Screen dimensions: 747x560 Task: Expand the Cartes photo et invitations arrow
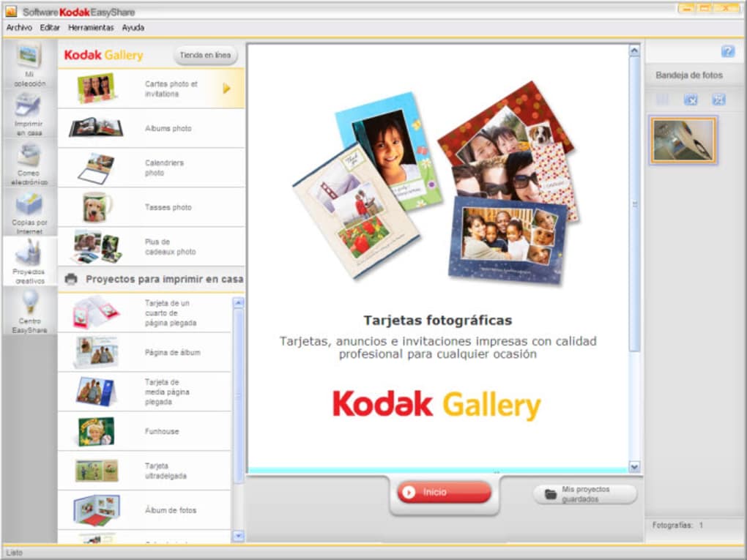coord(226,89)
